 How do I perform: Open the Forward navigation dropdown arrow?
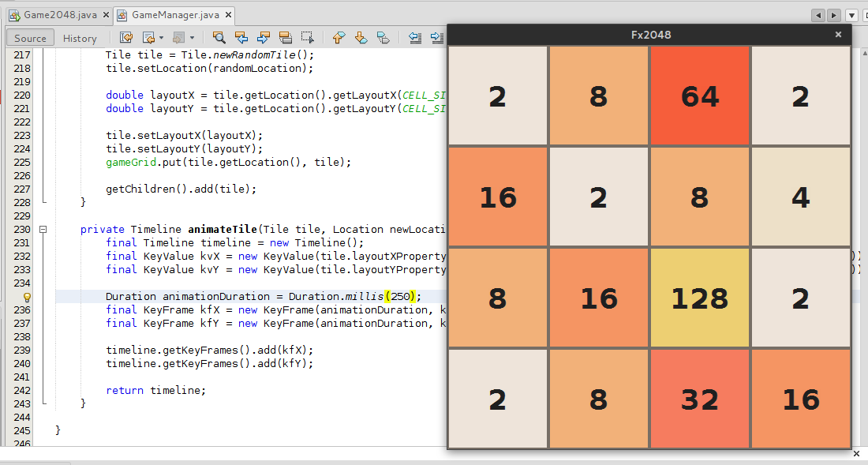pos(192,38)
